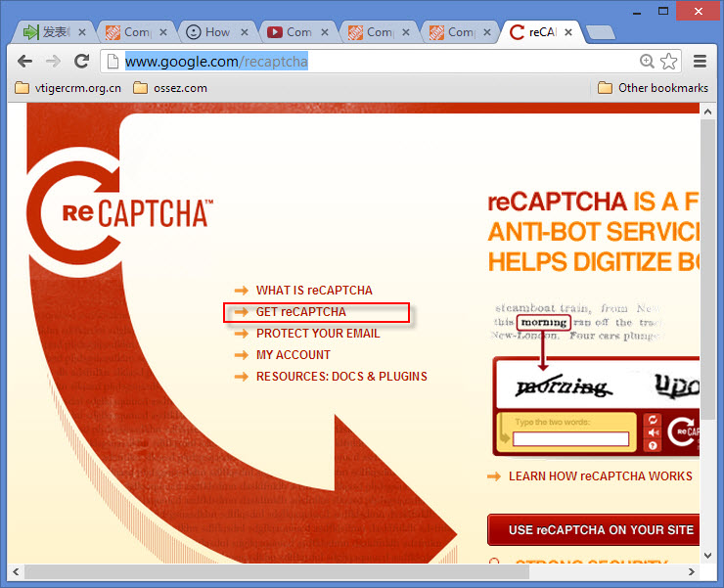Screen dimensions: 724x588
Task: Maximize the Chrome window
Action: [x=663, y=12]
